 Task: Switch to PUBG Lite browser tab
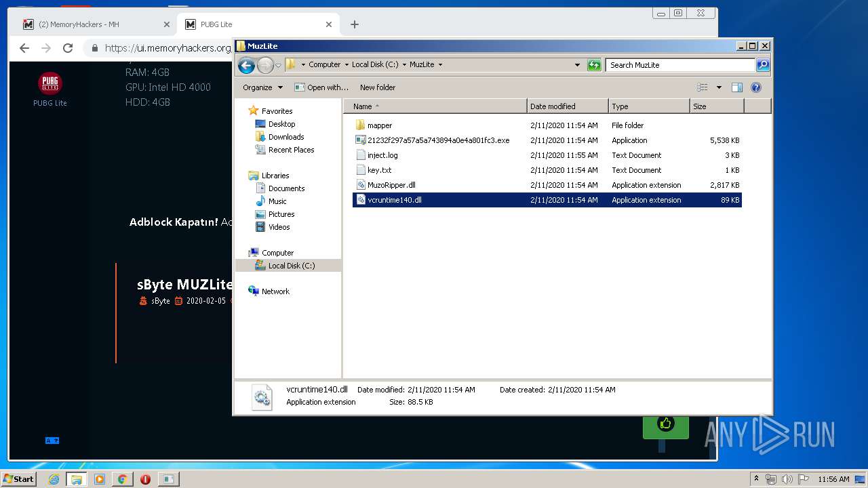258,24
